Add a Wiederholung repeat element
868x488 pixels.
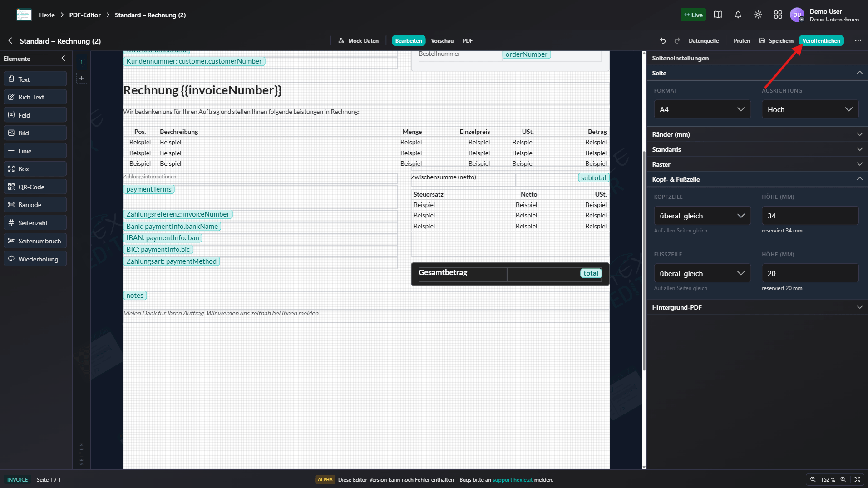[x=35, y=259]
